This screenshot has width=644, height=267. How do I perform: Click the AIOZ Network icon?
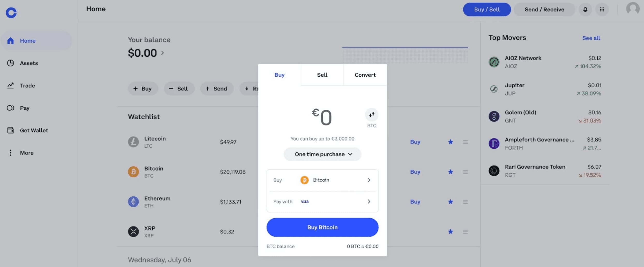pos(494,62)
